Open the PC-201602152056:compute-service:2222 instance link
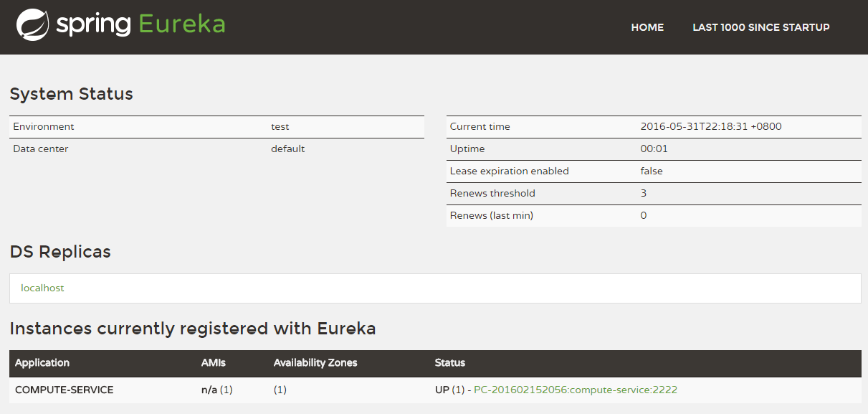This screenshot has height=414, width=868. (x=575, y=390)
